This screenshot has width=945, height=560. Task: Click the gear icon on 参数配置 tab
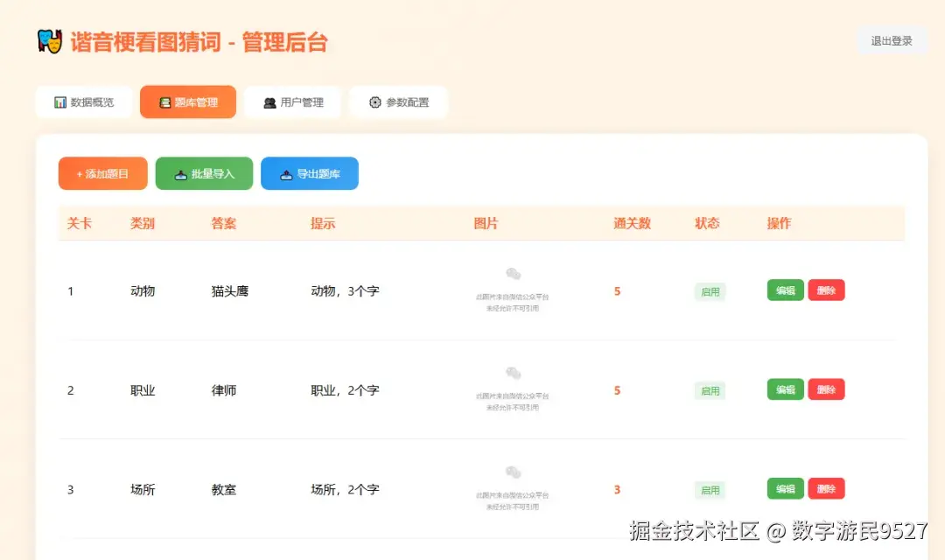pyautogui.click(x=375, y=101)
